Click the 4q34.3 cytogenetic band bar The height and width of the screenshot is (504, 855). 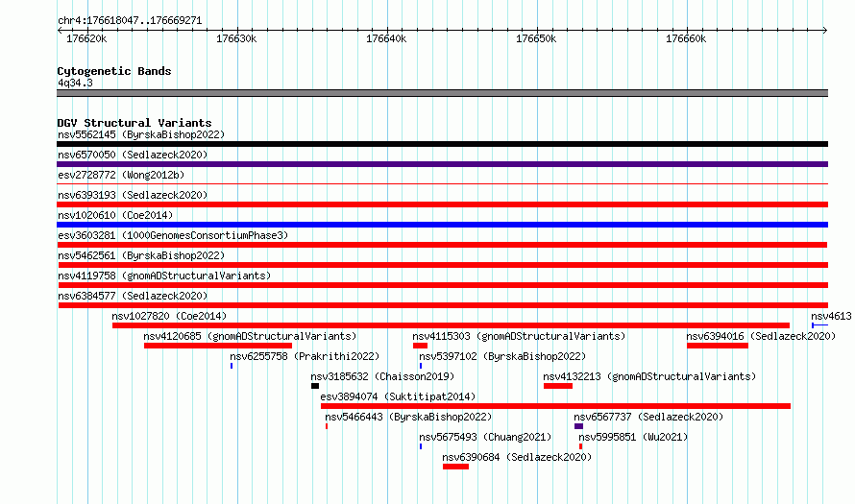(x=442, y=93)
